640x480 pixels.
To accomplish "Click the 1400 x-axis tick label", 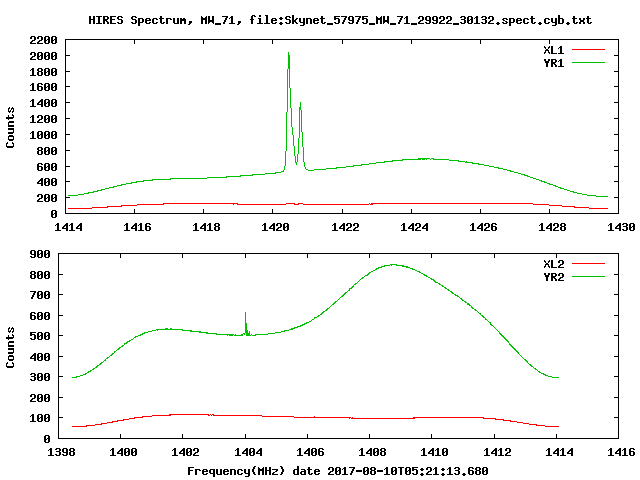I will tap(123, 452).
